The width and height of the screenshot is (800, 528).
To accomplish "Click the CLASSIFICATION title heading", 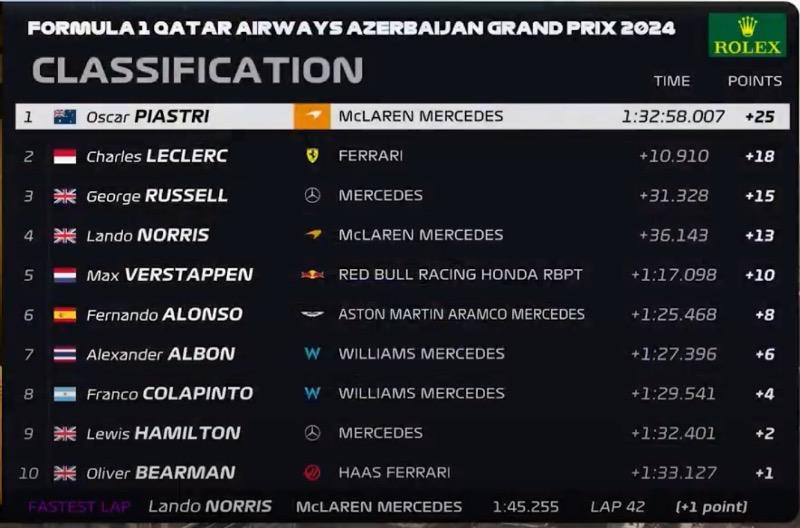I will (197, 70).
